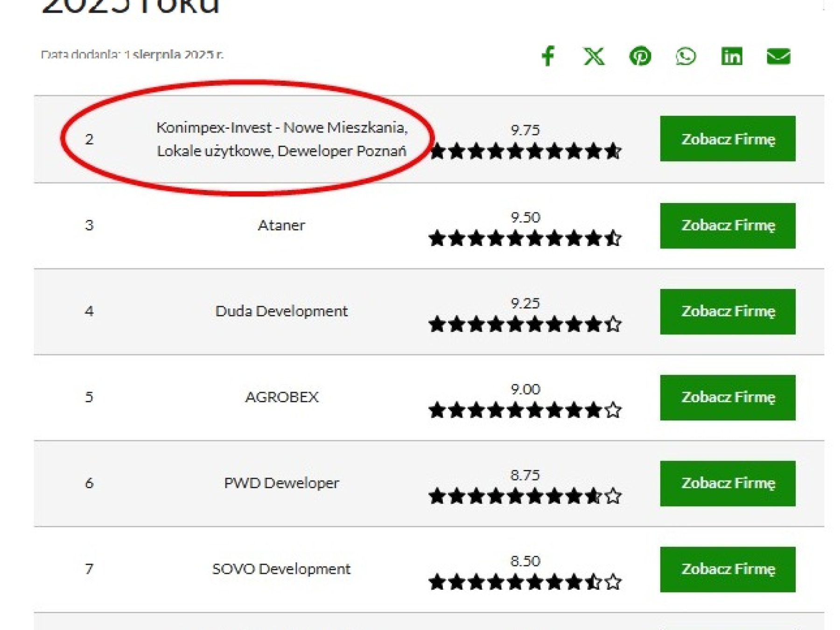The image size is (840, 630).
Task: Click rank number 5 in the table
Action: [x=89, y=397]
